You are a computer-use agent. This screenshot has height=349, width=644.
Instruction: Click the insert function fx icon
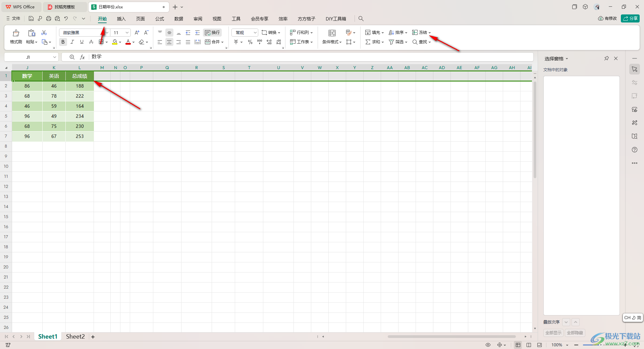click(x=82, y=57)
